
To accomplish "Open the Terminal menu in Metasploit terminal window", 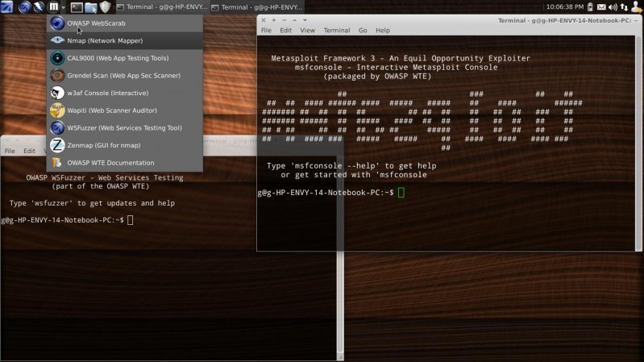I will [336, 31].
